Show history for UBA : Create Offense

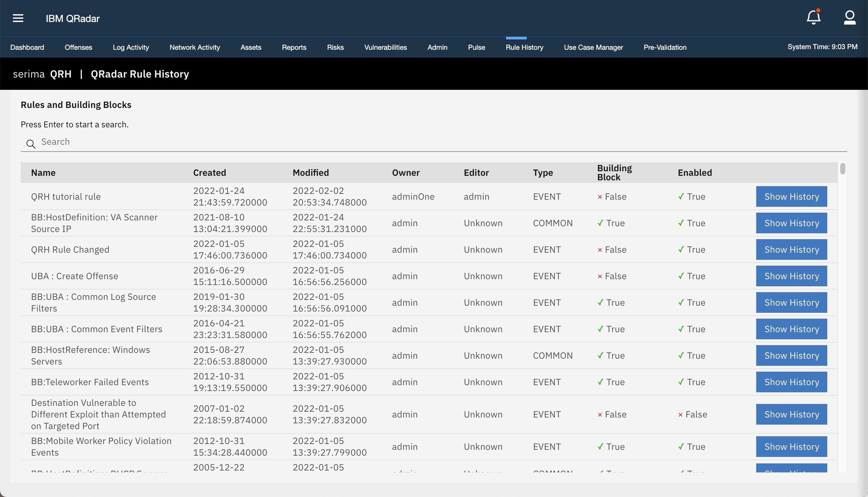pos(791,276)
